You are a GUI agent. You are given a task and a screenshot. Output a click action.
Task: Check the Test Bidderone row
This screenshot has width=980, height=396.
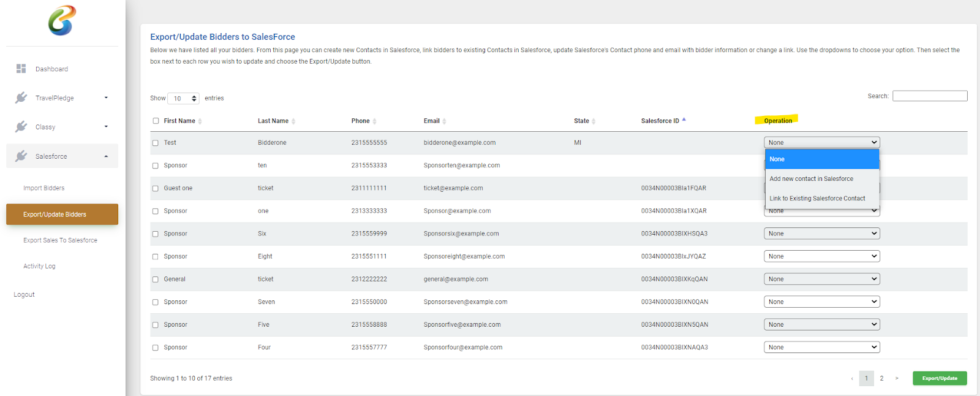156,143
